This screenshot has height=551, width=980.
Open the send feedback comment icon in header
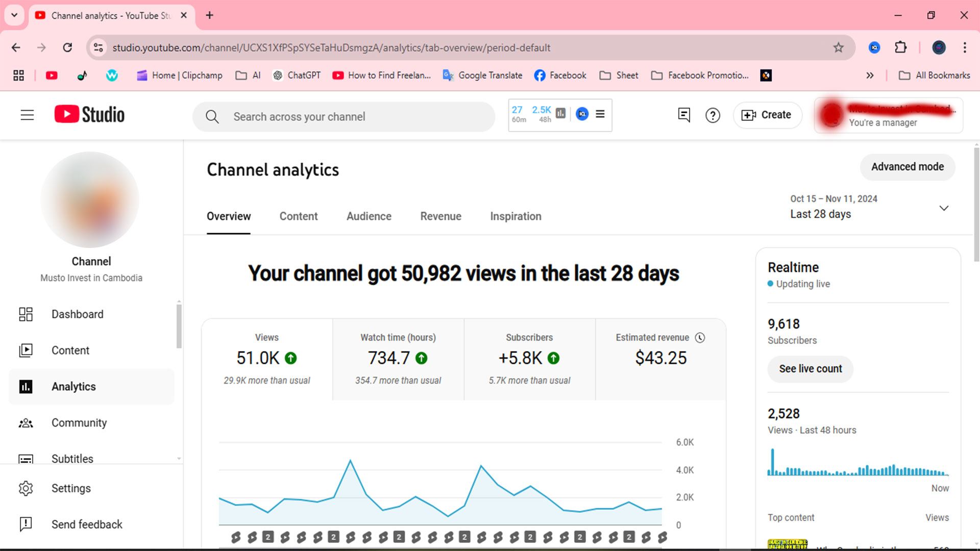point(683,115)
